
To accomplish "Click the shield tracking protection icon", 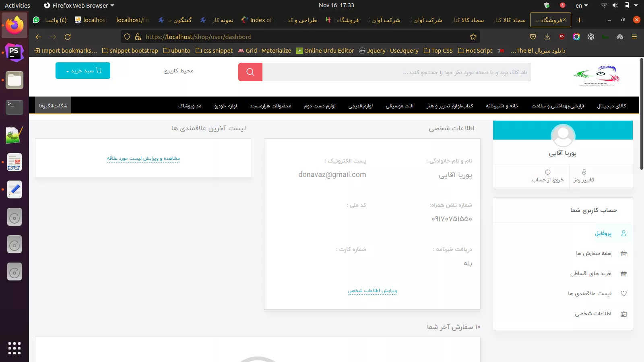I will tap(127, 37).
